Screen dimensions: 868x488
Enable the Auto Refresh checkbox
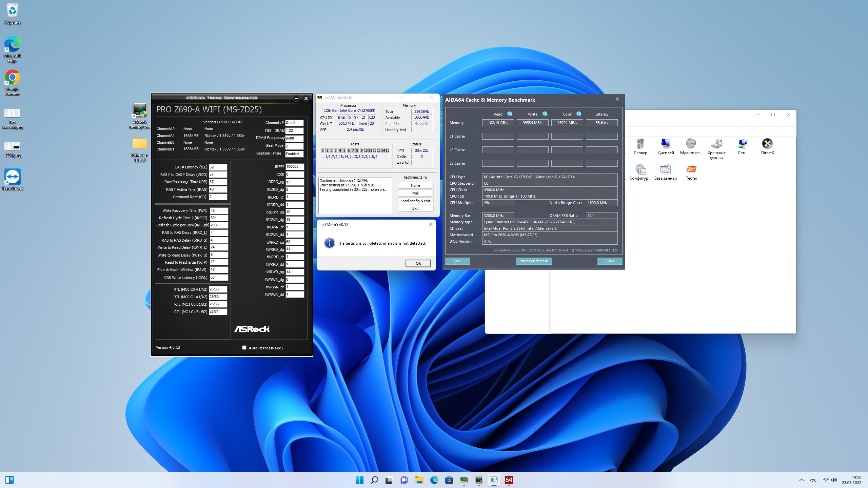click(x=244, y=348)
